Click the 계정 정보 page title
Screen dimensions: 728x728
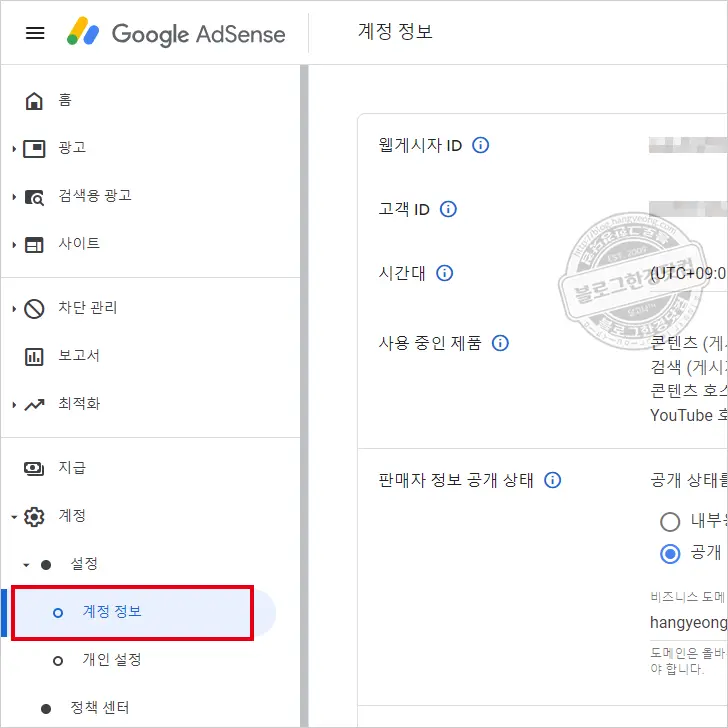395,32
